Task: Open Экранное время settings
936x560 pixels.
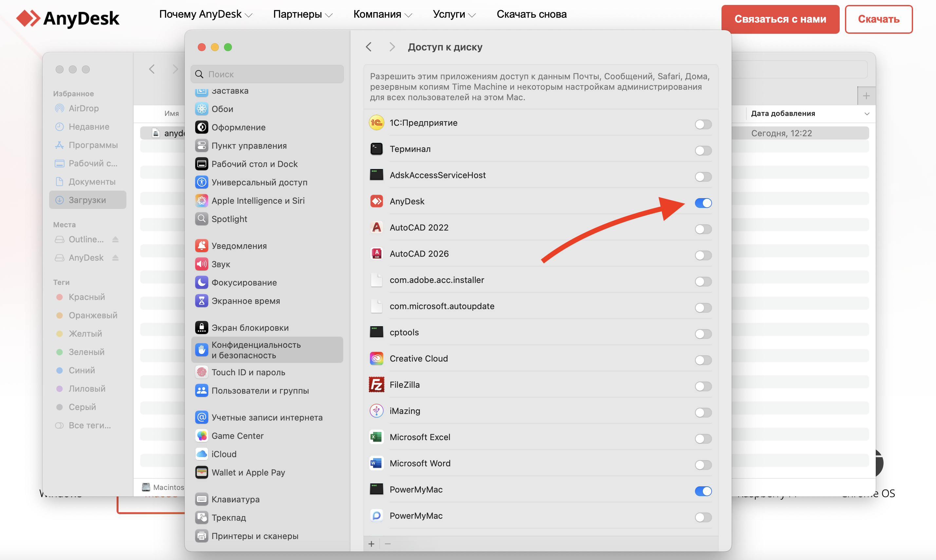Action: (267, 301)
